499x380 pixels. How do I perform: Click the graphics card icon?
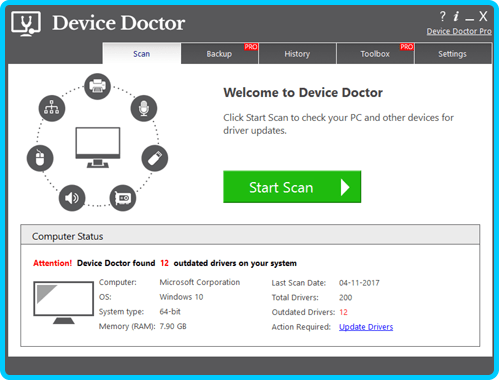coord(123,198)
